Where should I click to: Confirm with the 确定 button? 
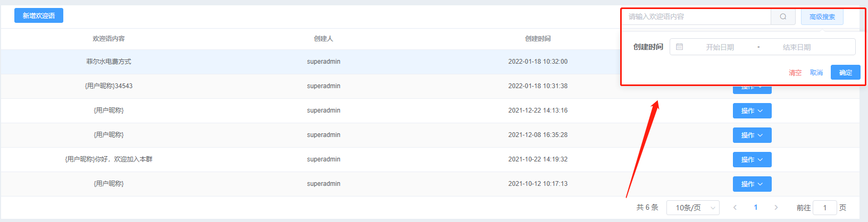(845, 72)
